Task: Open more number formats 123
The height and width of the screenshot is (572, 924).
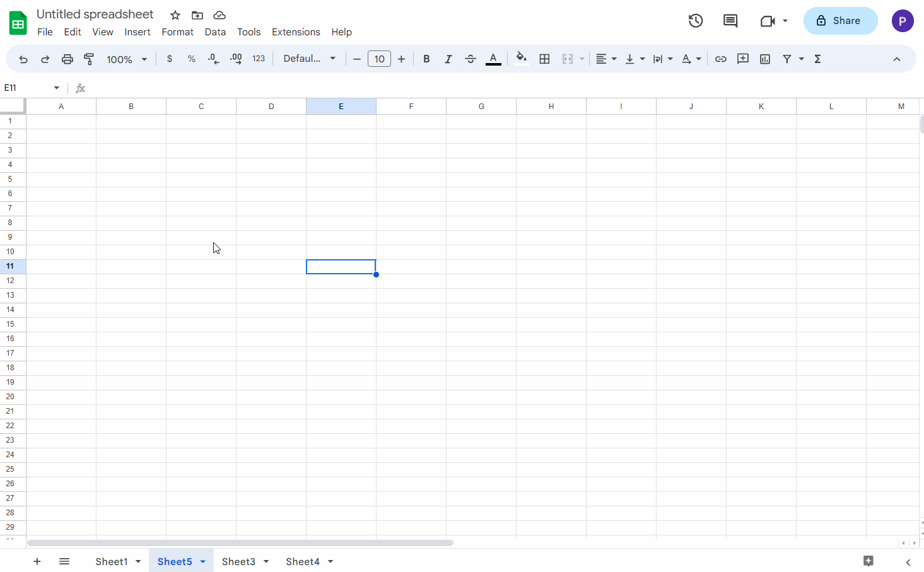Action: point(259,59)
